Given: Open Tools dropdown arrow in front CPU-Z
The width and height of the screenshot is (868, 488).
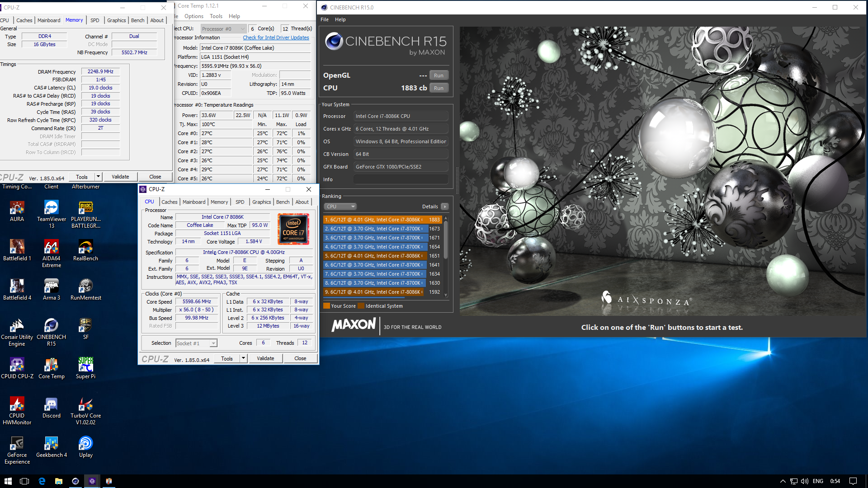Looking at the screenshot, I should click(243, 358).
